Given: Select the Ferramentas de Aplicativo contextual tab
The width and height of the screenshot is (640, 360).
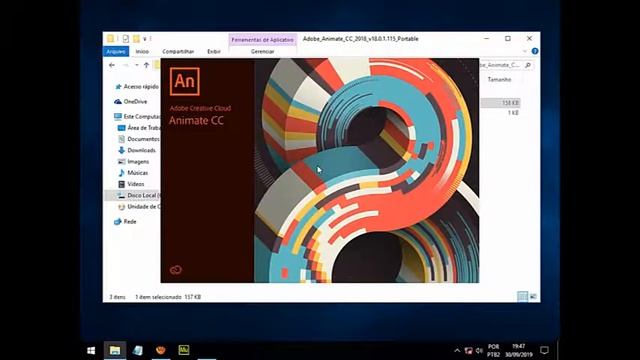Looking at the screenshot, I should tap(262, 40).
